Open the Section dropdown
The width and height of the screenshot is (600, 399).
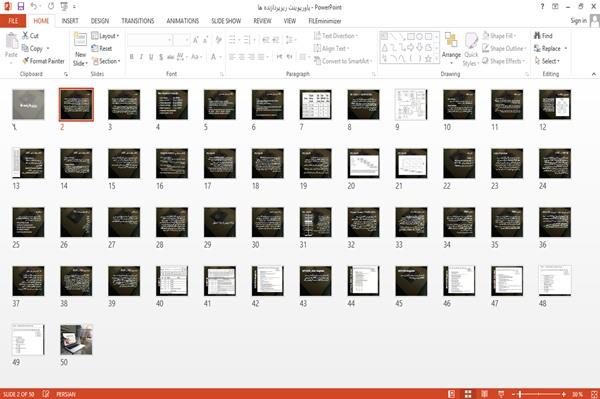tap(106, 61)
